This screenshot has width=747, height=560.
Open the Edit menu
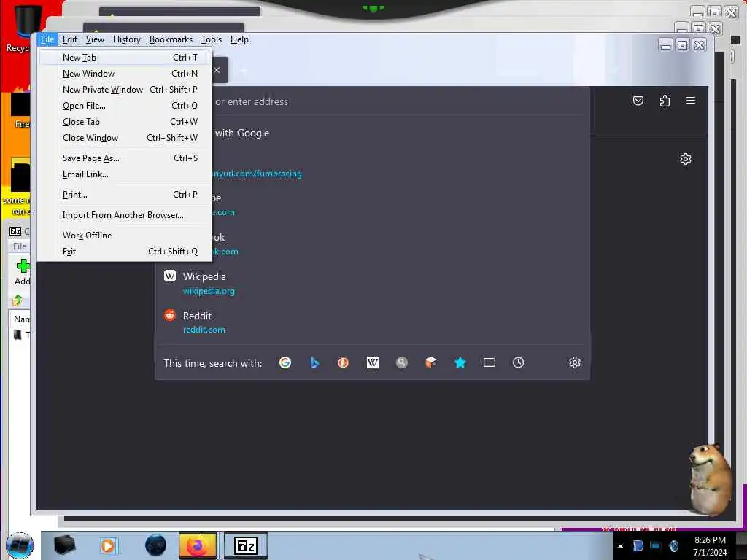pyautogui.click(x=69, y=39)
